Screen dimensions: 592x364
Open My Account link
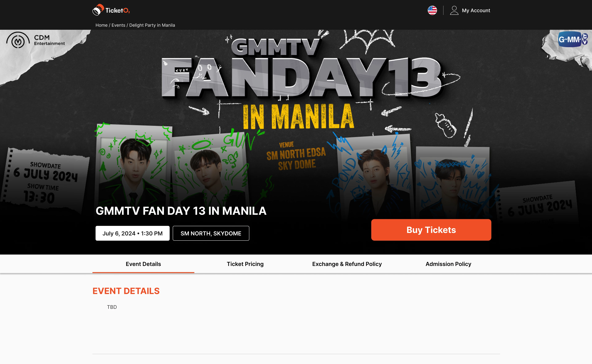[476, 10]
